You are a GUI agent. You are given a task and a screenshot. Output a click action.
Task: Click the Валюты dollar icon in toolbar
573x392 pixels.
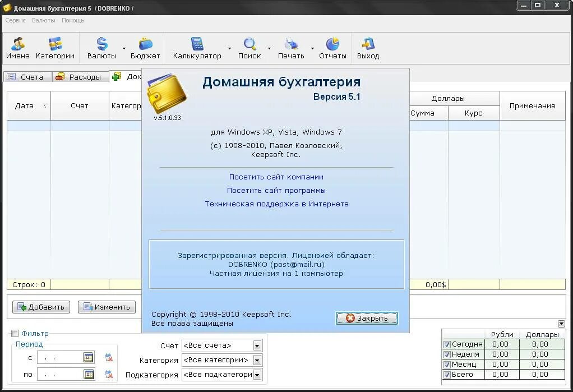coord(101,48)
